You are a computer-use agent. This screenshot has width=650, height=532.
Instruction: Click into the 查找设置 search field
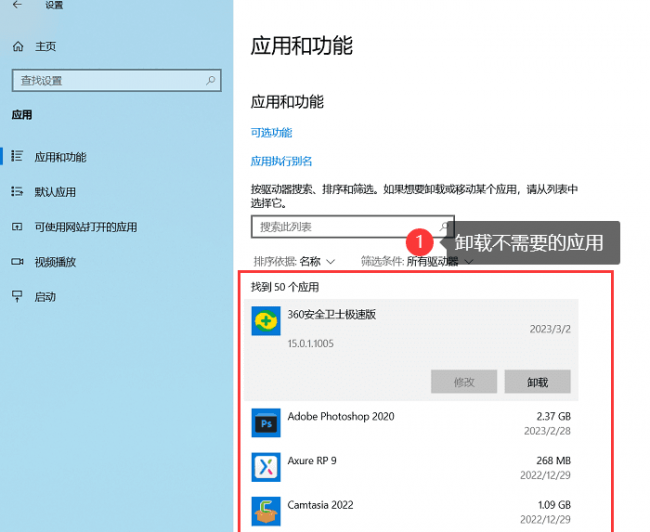116,80
